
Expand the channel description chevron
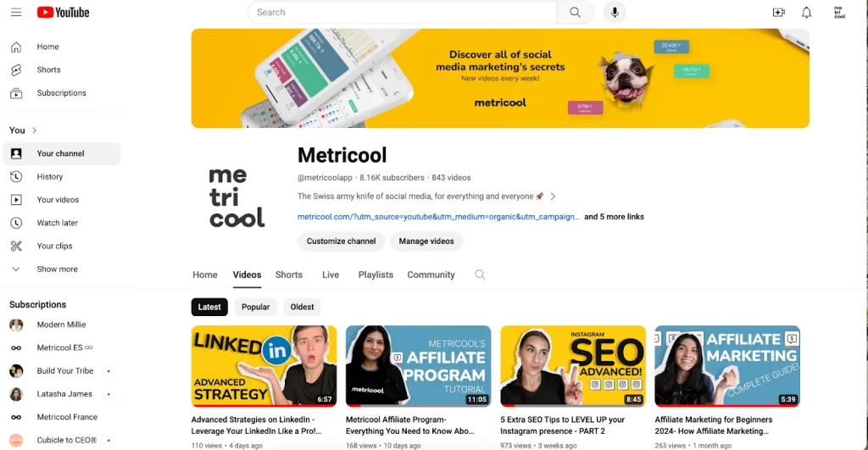553,196
